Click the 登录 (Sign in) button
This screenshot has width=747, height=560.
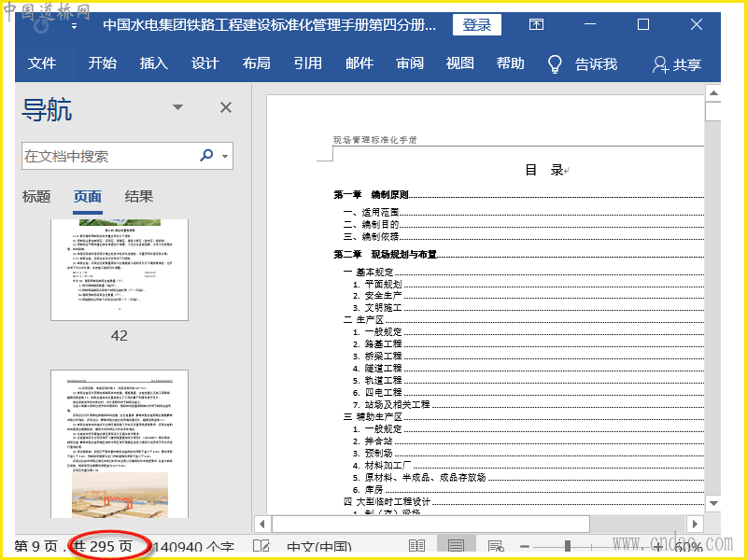[476, 25]
